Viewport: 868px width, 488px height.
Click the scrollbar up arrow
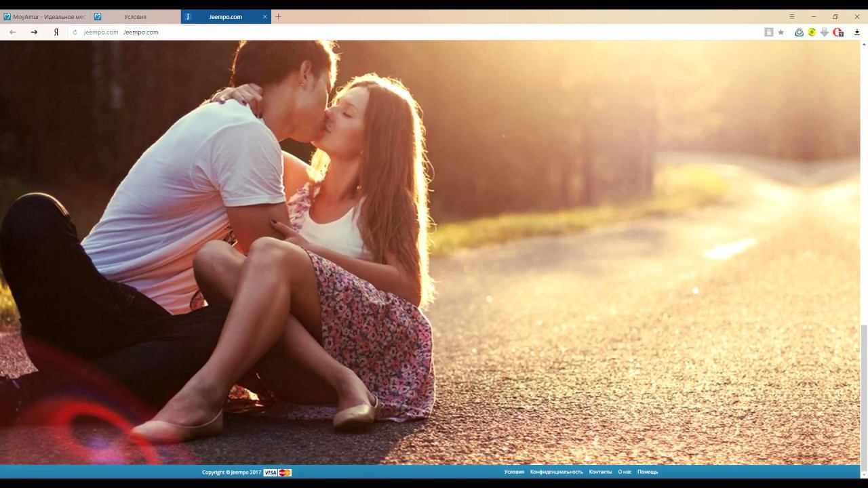(864, 45)
